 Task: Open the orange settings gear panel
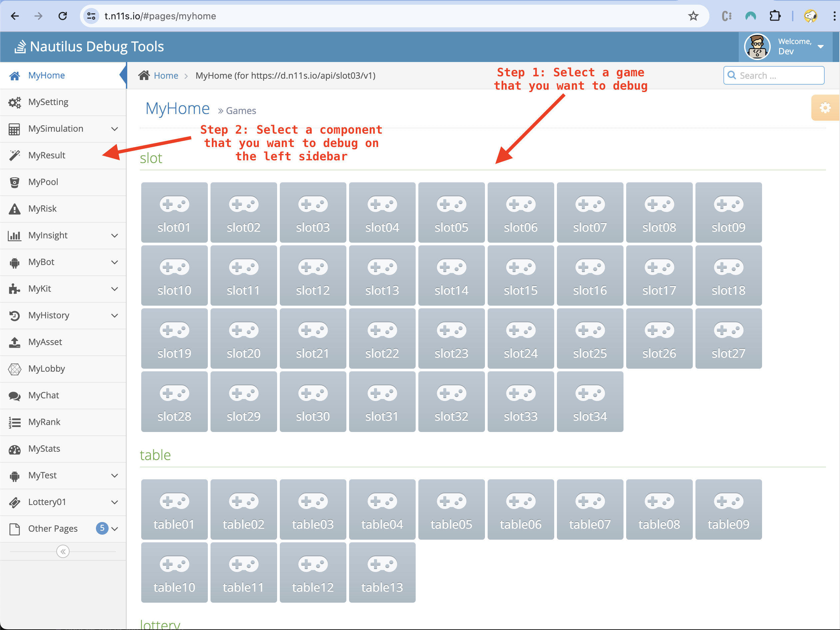825,108
